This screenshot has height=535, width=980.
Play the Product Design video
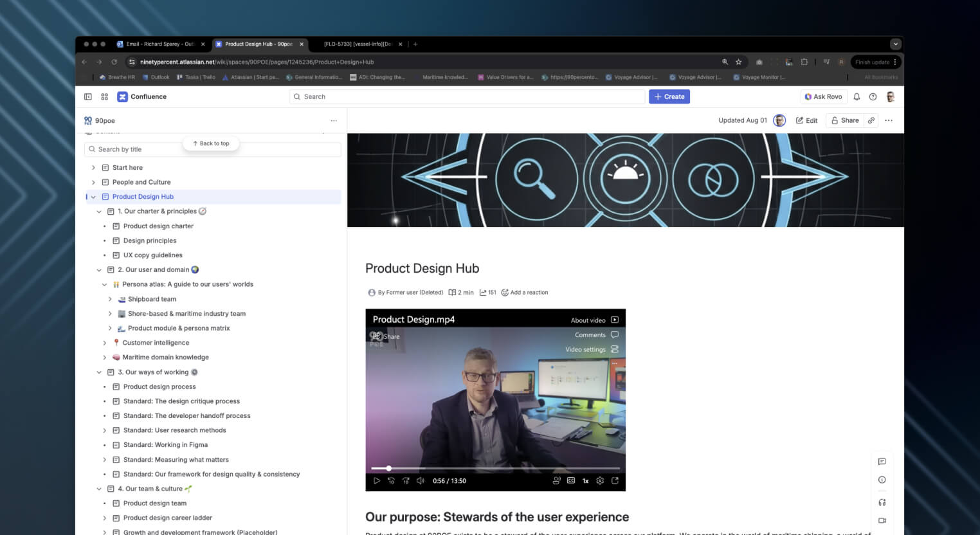(x=377, y=480)
